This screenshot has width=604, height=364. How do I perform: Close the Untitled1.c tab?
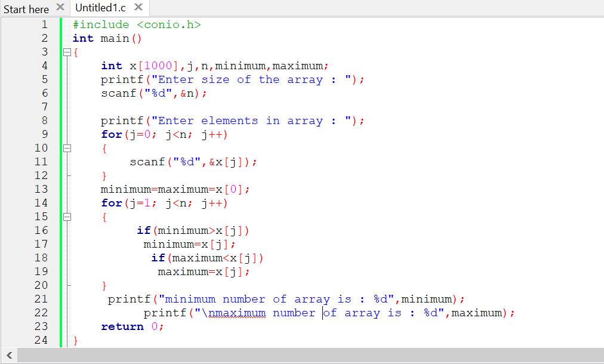pos(138,7)
